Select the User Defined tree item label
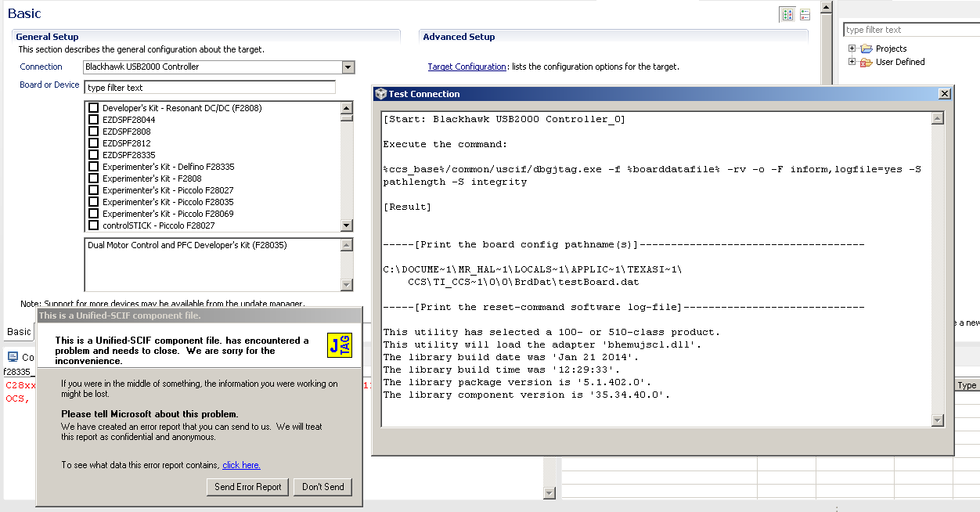The height and width of the screenshot is (512, 980). 900,62
